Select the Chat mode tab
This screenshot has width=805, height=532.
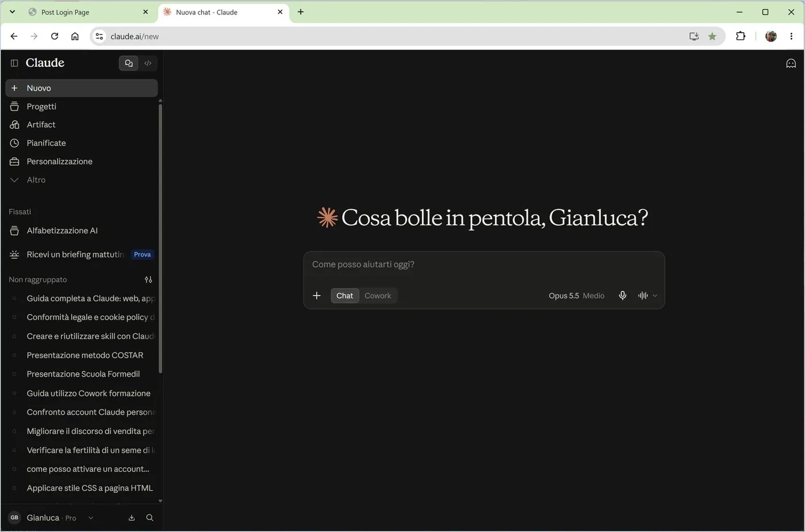(345, 296)
